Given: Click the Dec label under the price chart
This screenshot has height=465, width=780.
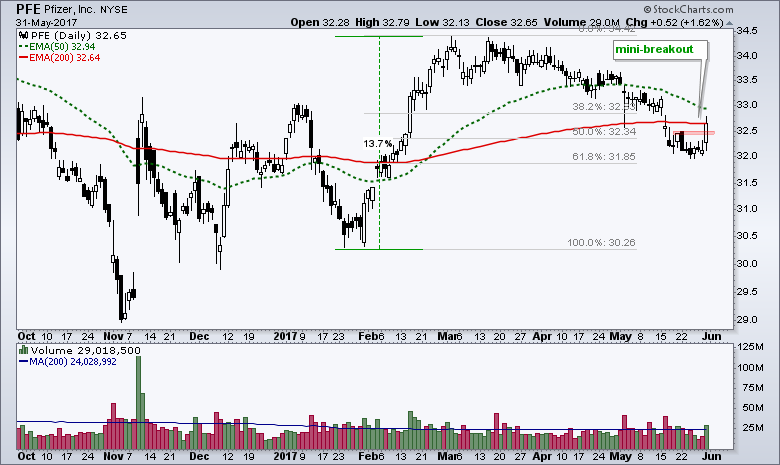Looking at the screenshot, I should 199,337.
